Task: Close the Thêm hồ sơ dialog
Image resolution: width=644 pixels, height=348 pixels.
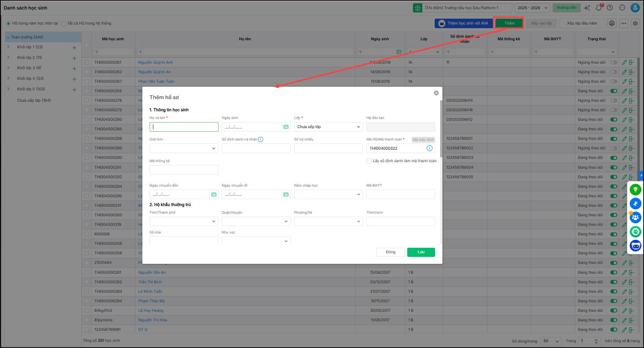Action: pyautogui.click(x=436, y=93)
